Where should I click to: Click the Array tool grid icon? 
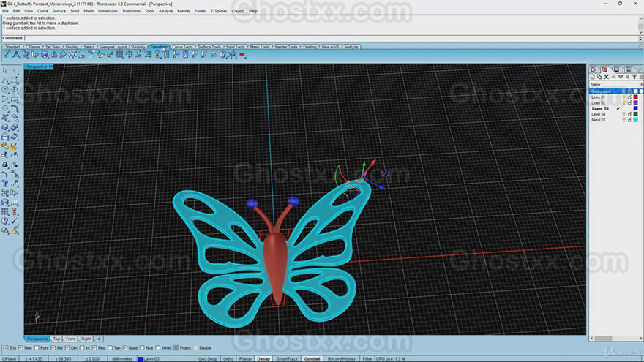119,55
